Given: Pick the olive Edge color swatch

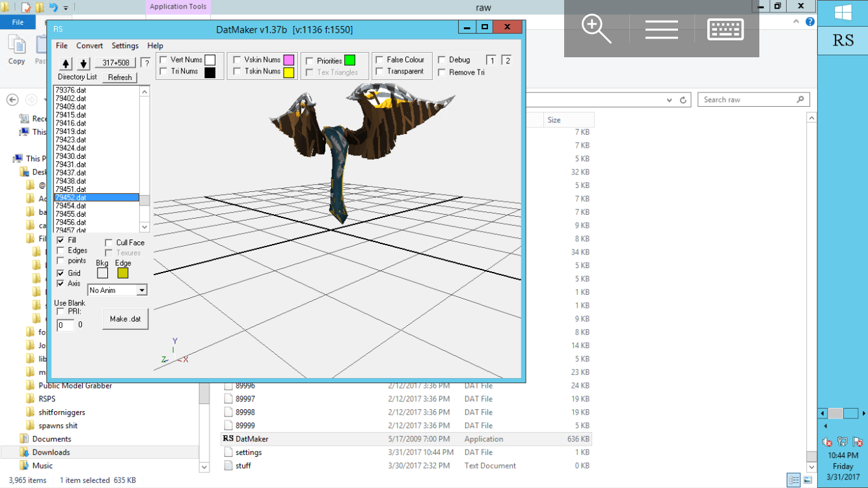Looking at the screenshot, I should pos(123,273).
